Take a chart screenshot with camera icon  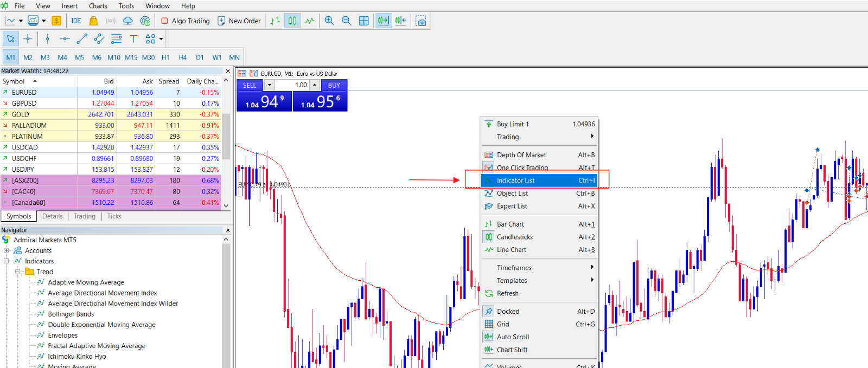tap(421, 21)
